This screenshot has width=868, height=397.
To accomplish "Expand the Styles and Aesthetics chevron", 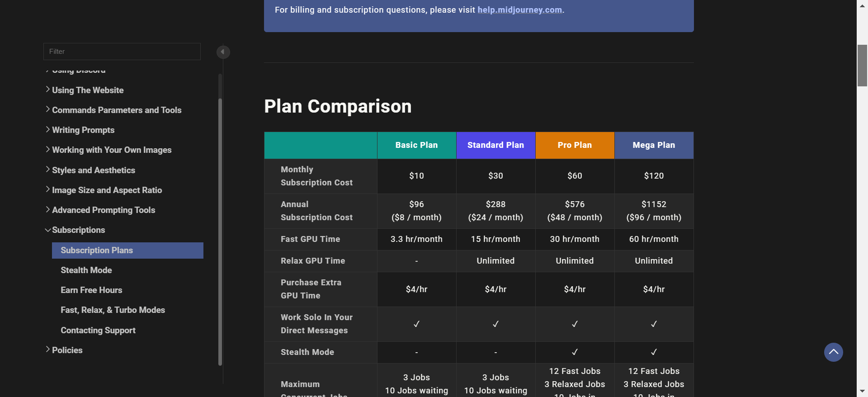I will click(x=48, y=170).
